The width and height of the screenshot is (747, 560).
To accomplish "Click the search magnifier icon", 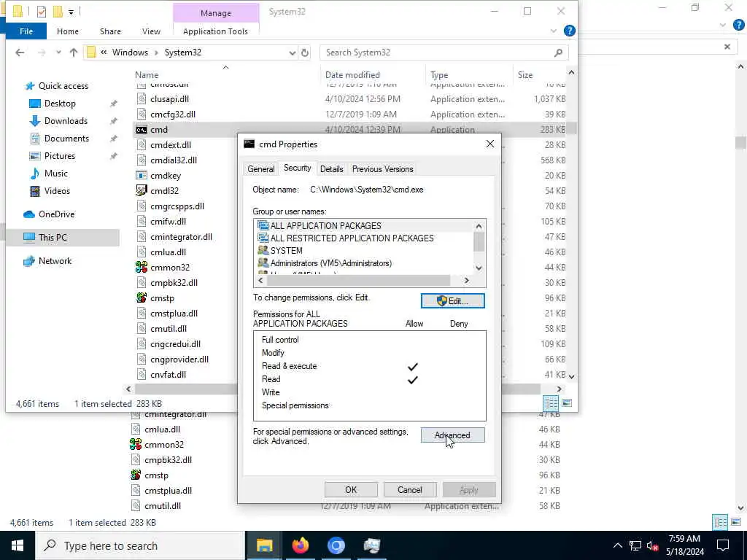I will (x=558, y=52).
